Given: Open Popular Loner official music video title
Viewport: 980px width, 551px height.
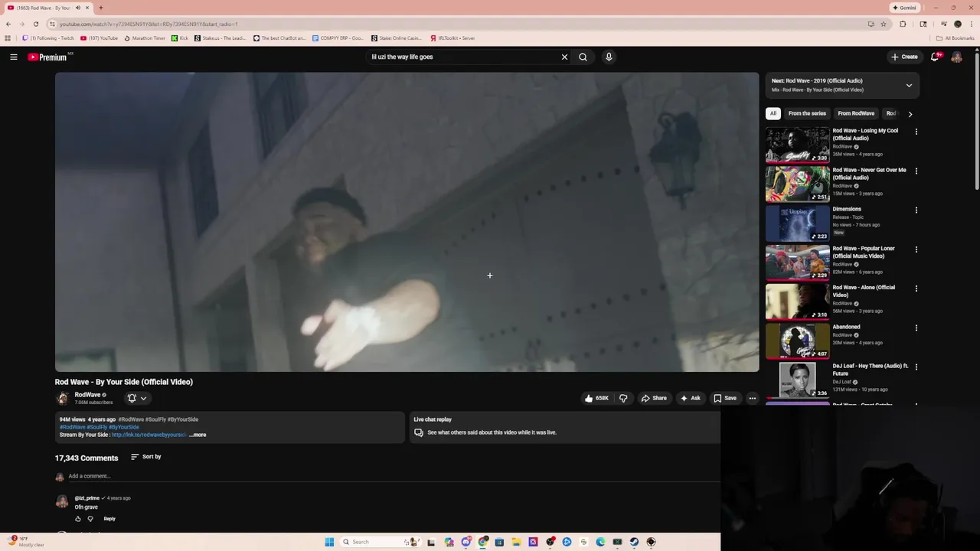Looking at the screenshot, I should point(864,252).
